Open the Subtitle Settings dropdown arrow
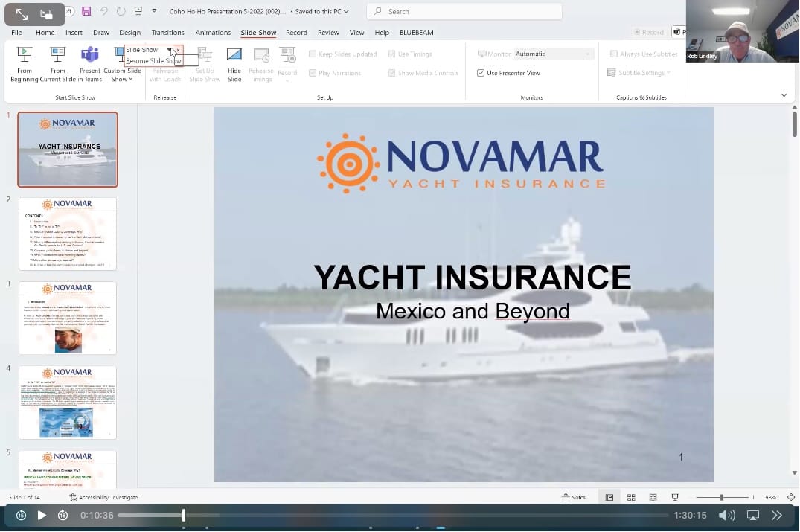This screenshot has width=800, height=532. click(668, 73)
